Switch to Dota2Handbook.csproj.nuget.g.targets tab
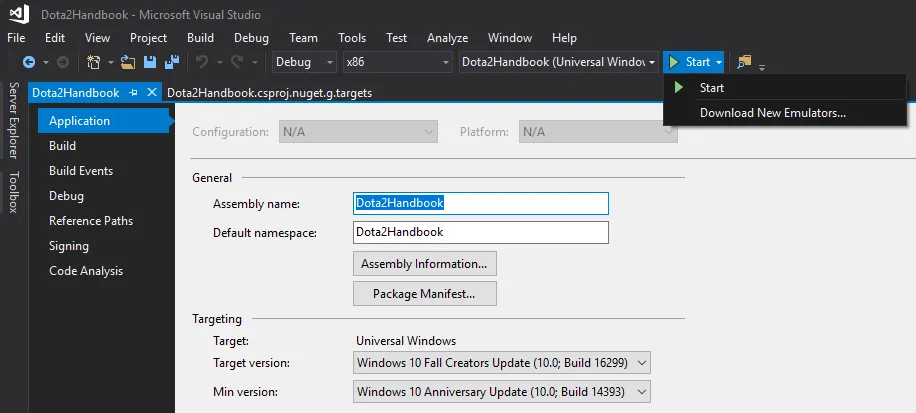916x413 pixels. [269, 93]
